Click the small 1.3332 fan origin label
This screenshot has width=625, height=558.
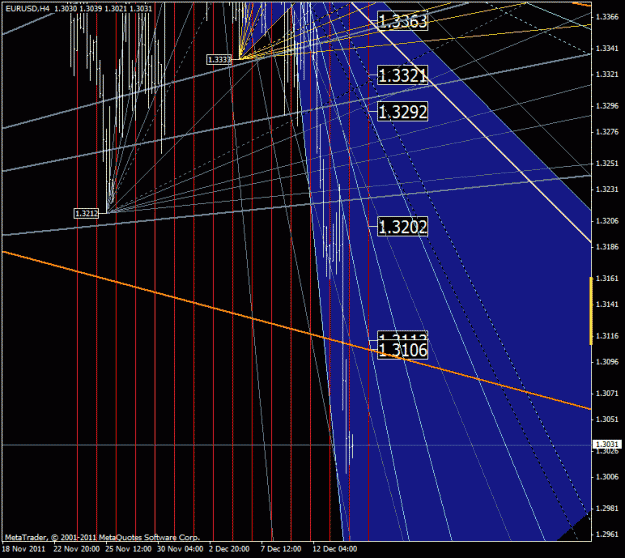pos(219,59)
